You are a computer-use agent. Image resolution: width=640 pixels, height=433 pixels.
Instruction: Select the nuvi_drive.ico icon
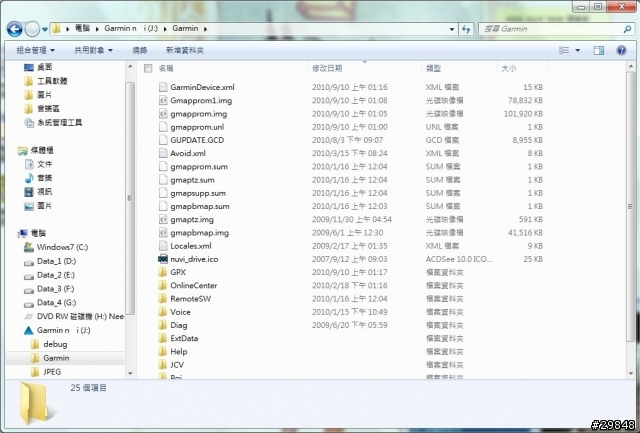pos(163,259)
